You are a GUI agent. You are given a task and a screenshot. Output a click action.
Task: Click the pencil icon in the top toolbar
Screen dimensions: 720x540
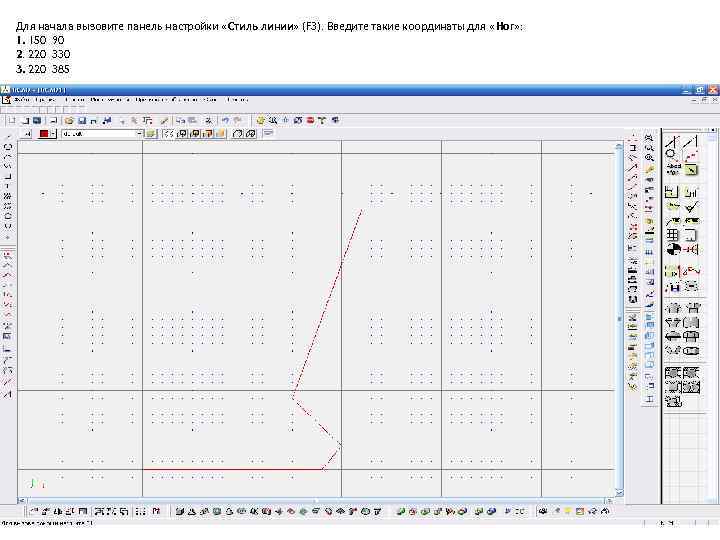coord(164,121)
